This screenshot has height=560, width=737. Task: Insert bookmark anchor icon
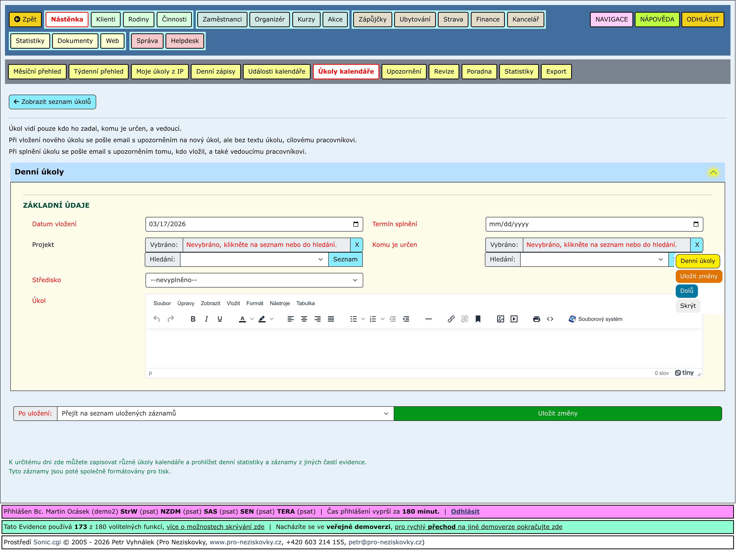tap(478, 319)
